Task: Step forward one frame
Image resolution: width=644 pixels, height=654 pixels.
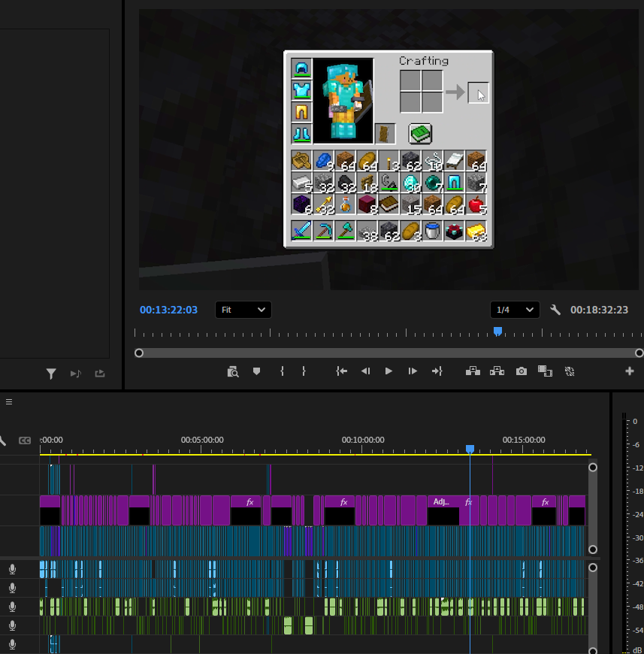Action: (413, 371)
